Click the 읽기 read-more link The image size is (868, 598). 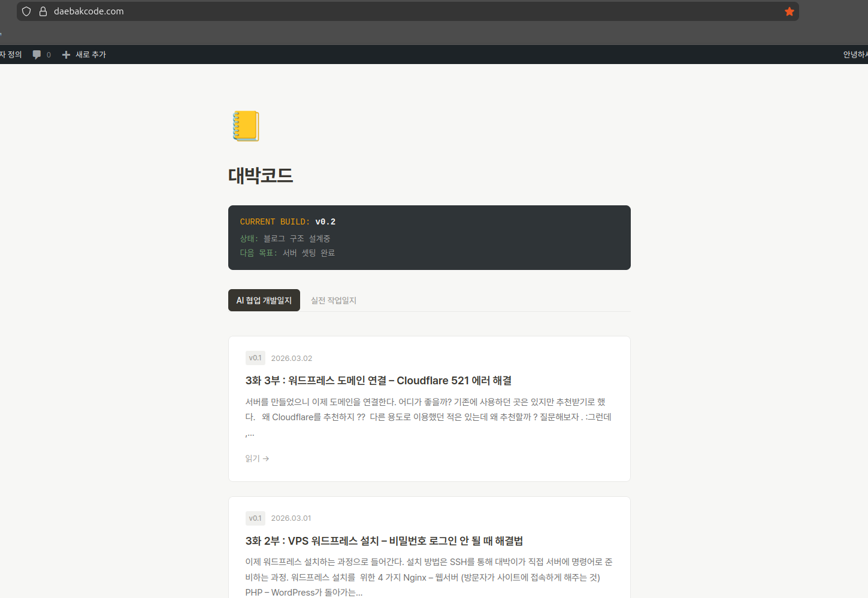(x=252, y=458)
